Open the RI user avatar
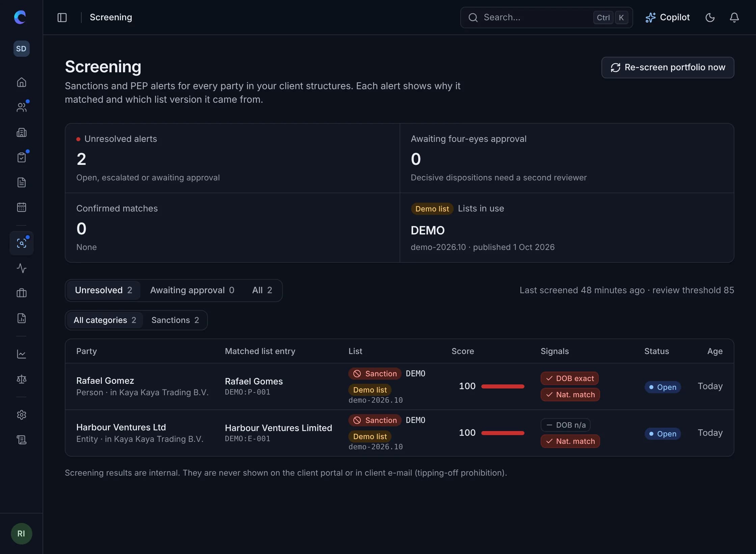 tap(21, 534)
